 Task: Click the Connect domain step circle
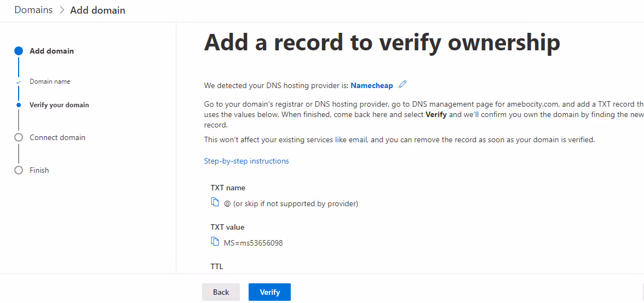point(19,137)
